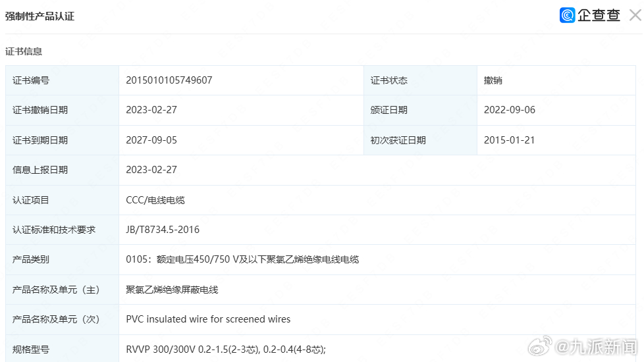Image resolution: width=644 pixels, height=362 pixels.
Task: Select the value CCC/电线电缆
Action: (155, 200)
